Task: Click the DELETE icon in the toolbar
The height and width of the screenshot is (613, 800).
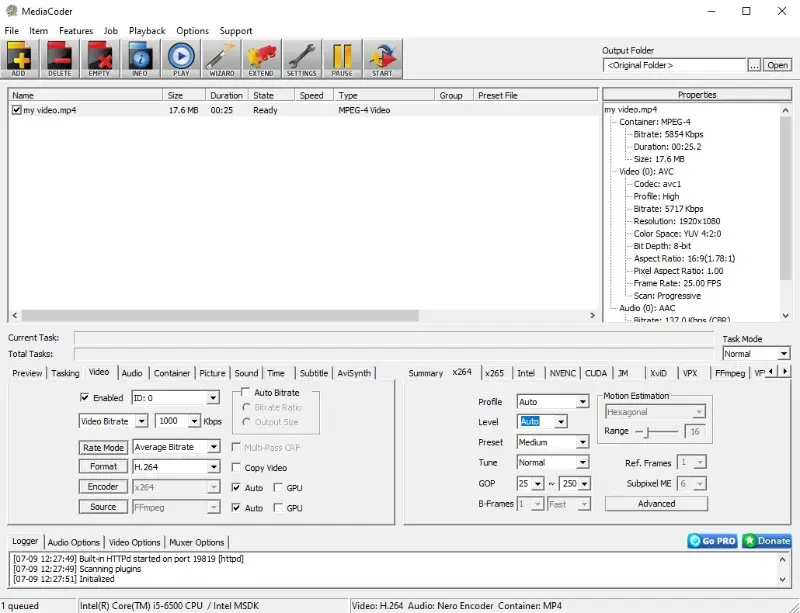Action: [60, 58]
